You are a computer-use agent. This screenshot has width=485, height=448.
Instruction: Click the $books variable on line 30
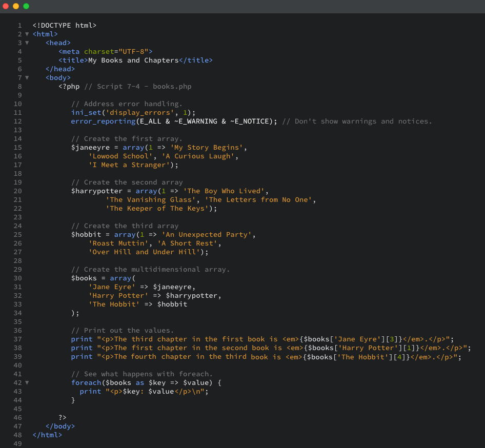(x=84, y=278)
